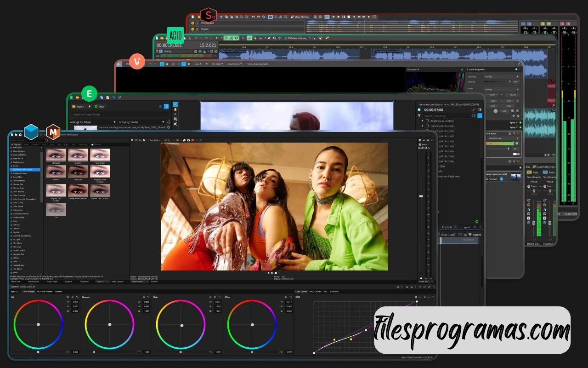This screenshot has height=368, width=588.
Task: Pause the VEGAS Pro video preview
Action: pos(272,273)
